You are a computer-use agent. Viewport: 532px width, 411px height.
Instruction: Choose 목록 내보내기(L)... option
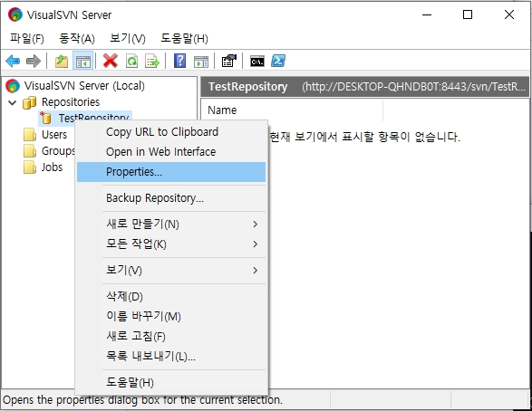[171, 356]
